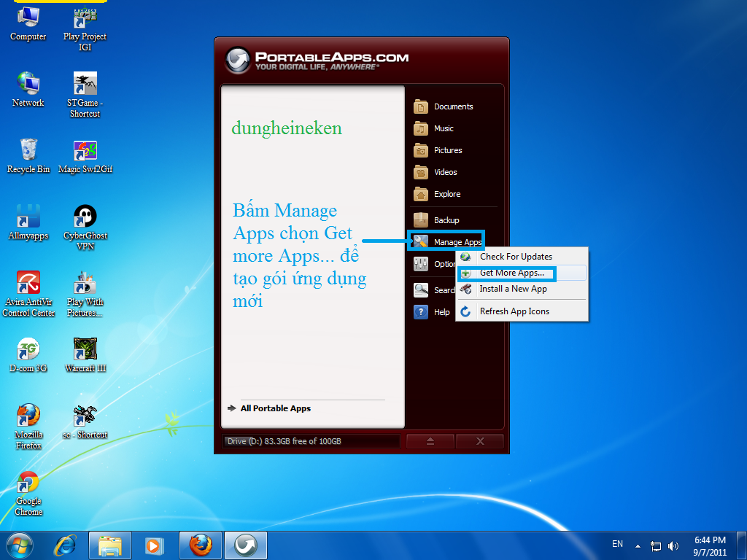Open the Windows Start menu

20,545
